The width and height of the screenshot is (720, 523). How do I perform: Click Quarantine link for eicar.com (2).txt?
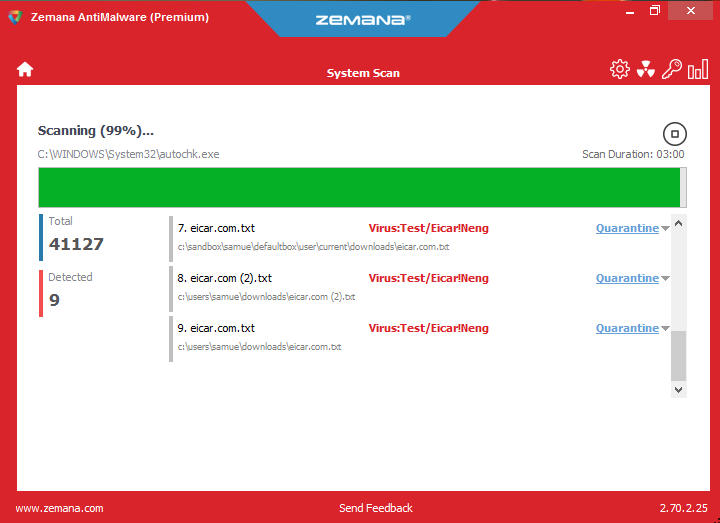click(627, 278)
